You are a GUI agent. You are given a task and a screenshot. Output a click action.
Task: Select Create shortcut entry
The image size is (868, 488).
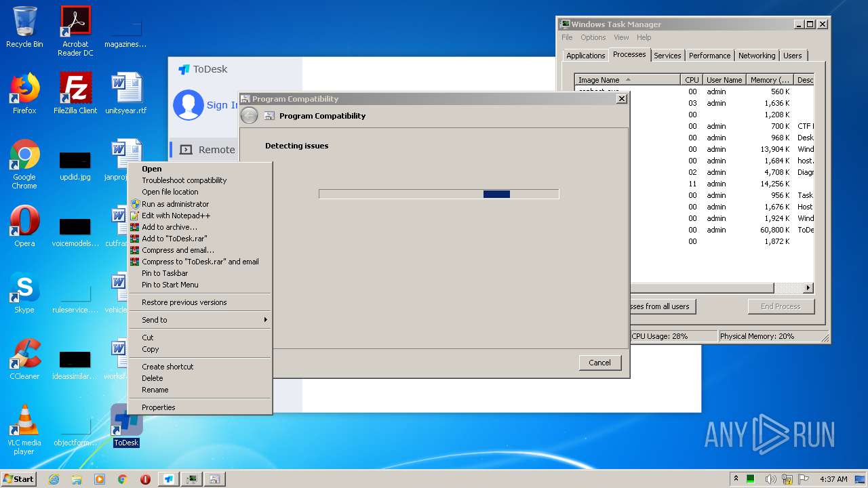[200, 367]
